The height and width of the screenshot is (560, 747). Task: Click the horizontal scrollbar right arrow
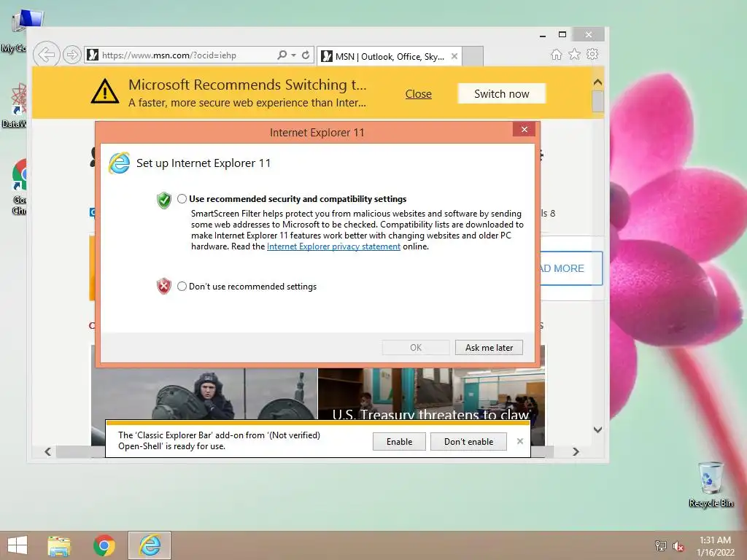click(576, 451)
